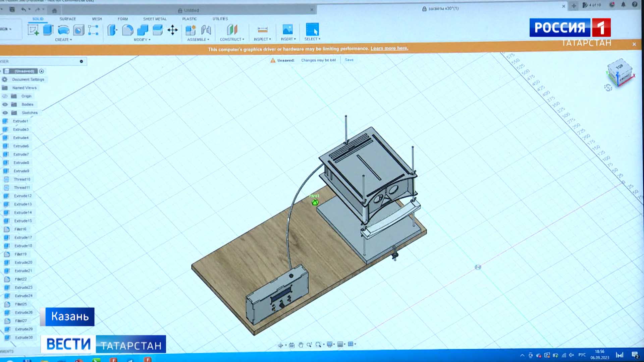The image size is (644, 362).
Task: Click the Zoom Window/Fit icon
Action: click(318, 345)
